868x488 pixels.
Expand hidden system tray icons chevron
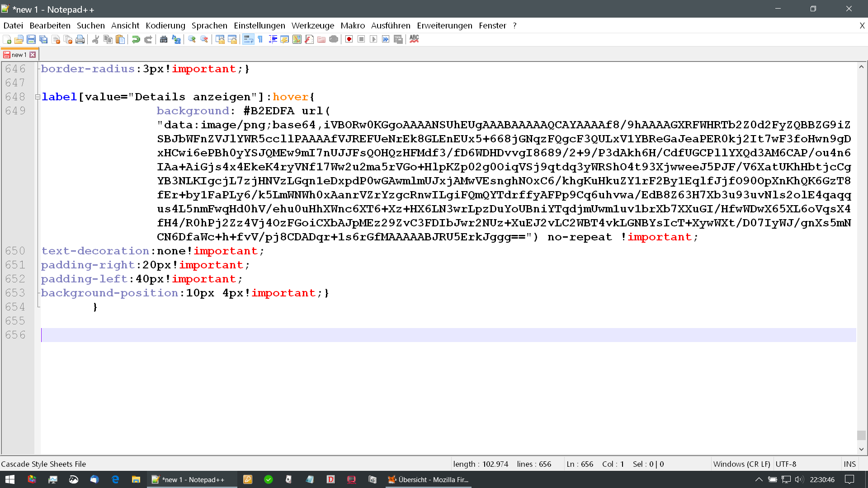(759, 479)
